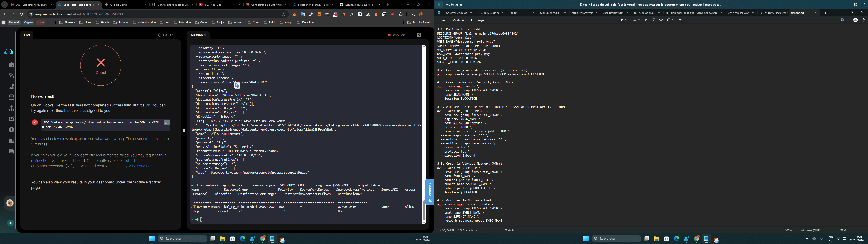Viewport: 868px width, 244px height.
Task: Insert a link using the link icon
Action: pyautogui.click(x=661, y=20)
